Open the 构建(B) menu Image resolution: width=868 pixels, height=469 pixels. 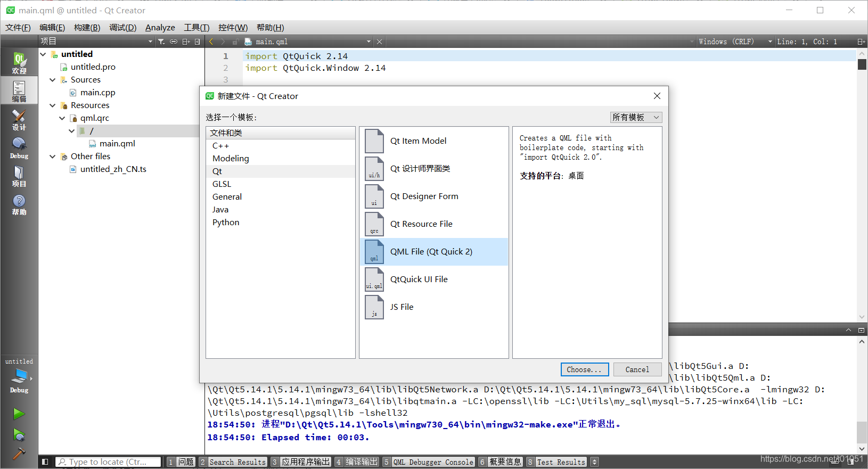click(x=87, y=28)
